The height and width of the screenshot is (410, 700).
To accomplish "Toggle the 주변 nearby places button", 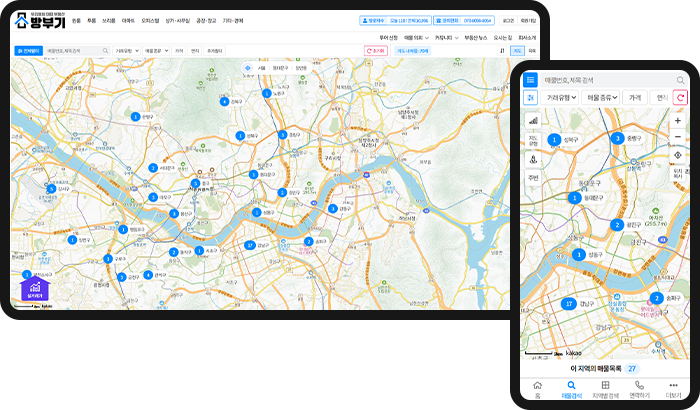I will point(532,177).
